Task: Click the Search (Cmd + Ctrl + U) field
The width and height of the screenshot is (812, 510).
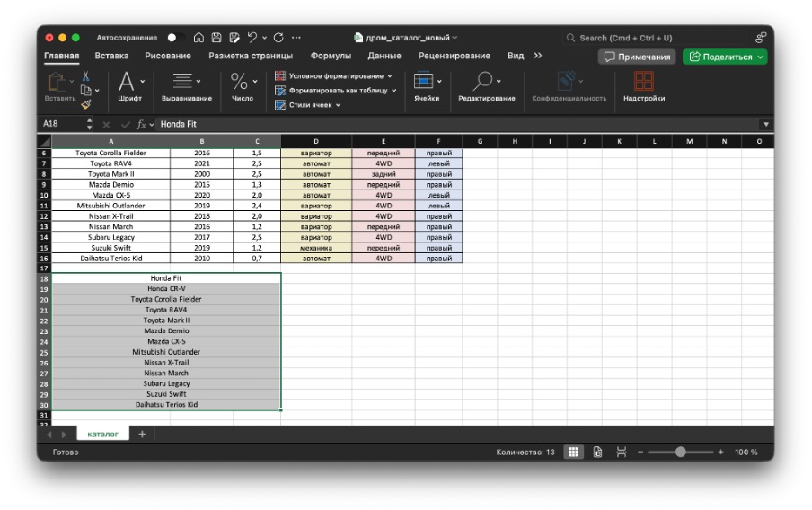Action: click(x=654, y=38)
